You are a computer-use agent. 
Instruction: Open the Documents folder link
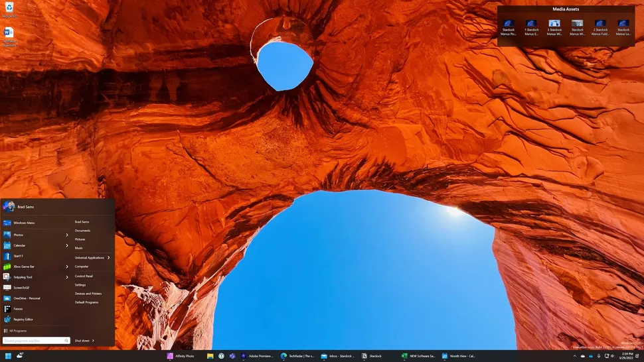[82, 231]
